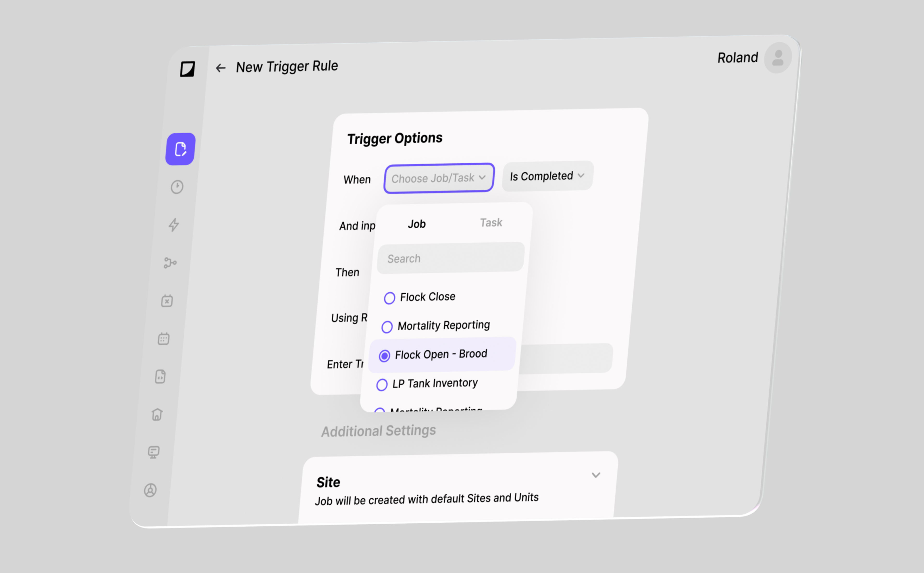Open the clock sidebar icon

pyautogui.click(x=177, y=187)
